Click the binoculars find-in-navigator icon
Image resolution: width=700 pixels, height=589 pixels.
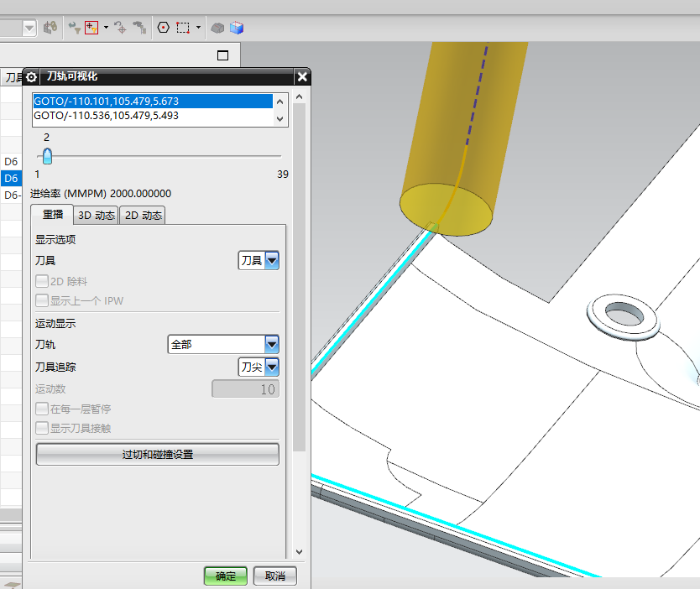(x=139, y=28)
